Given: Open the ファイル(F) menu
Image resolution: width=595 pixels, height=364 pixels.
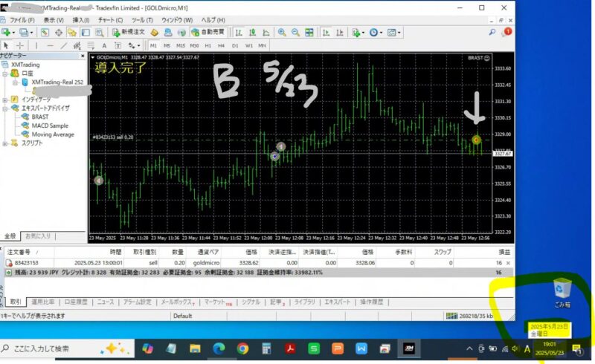Looking at the screenshot, I should 22,20.
